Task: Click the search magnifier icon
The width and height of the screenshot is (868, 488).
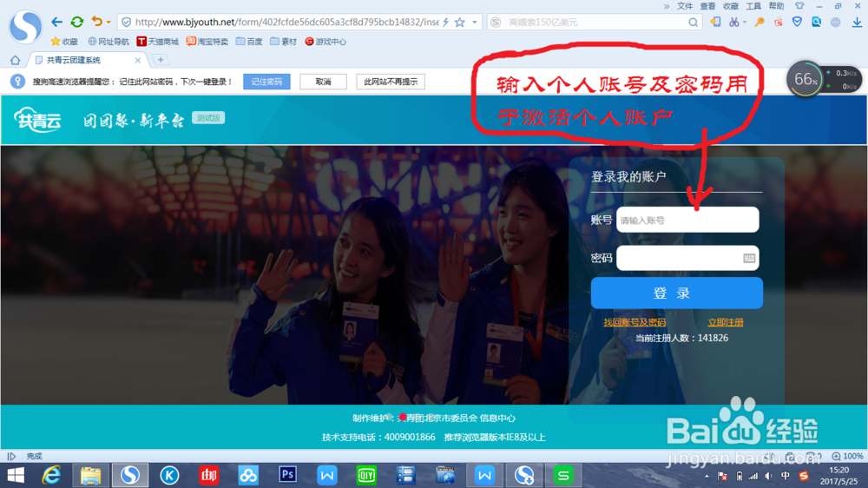Action: (693, 23)
